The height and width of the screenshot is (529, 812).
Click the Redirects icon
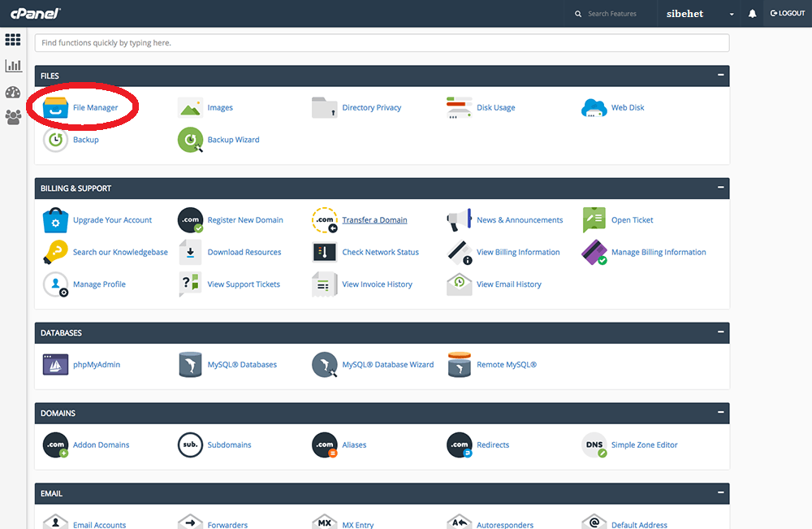coord(460,445)
